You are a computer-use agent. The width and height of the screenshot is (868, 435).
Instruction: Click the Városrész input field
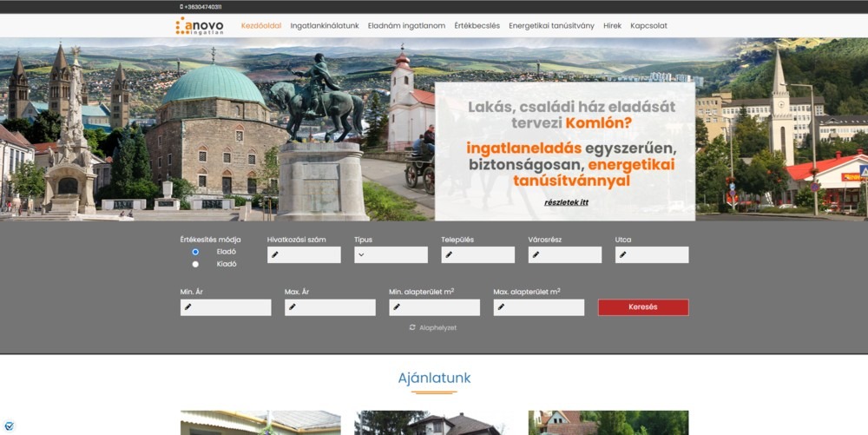pyautogui.click(x=569, y=255)
